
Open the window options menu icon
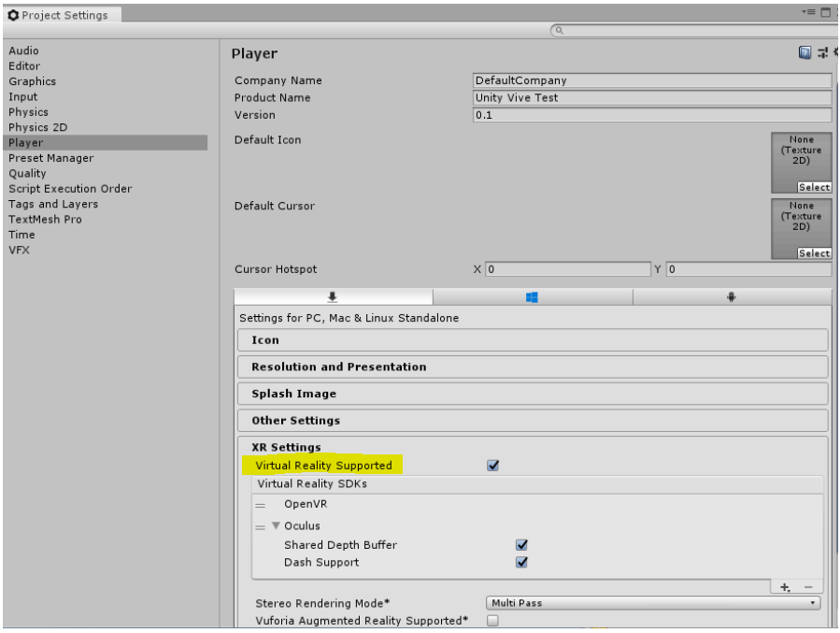tap(808, 12)
